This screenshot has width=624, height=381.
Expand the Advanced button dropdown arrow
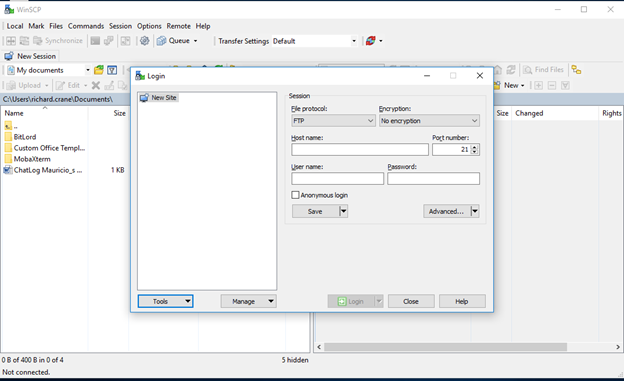[475, 211]
